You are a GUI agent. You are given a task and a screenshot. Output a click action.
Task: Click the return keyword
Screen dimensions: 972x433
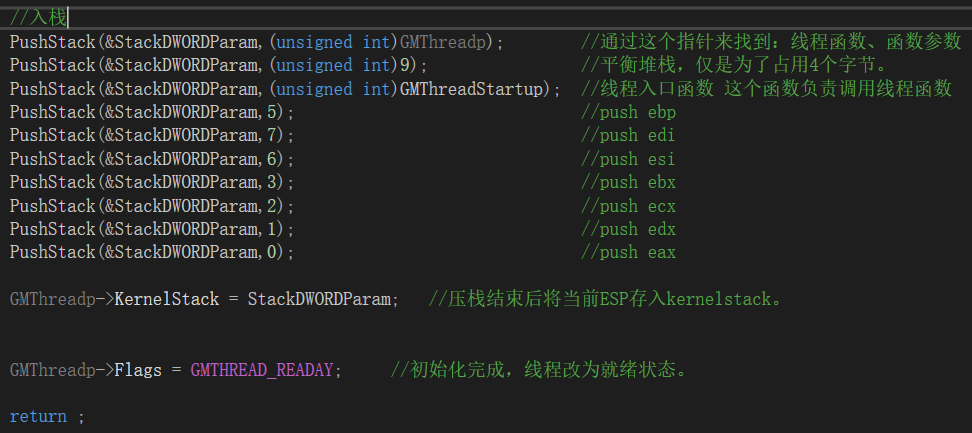pyautogui.click(x=38, y=416)
